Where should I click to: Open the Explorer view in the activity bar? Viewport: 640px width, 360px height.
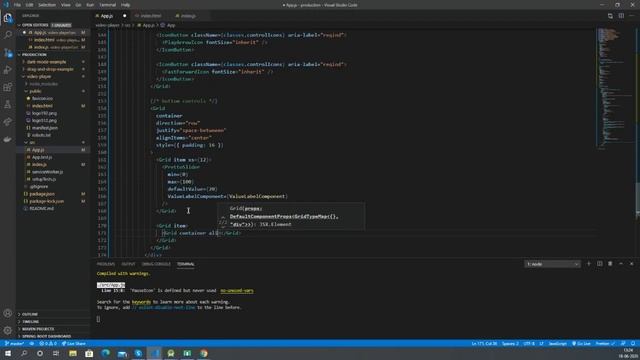[x=8, y=18]
